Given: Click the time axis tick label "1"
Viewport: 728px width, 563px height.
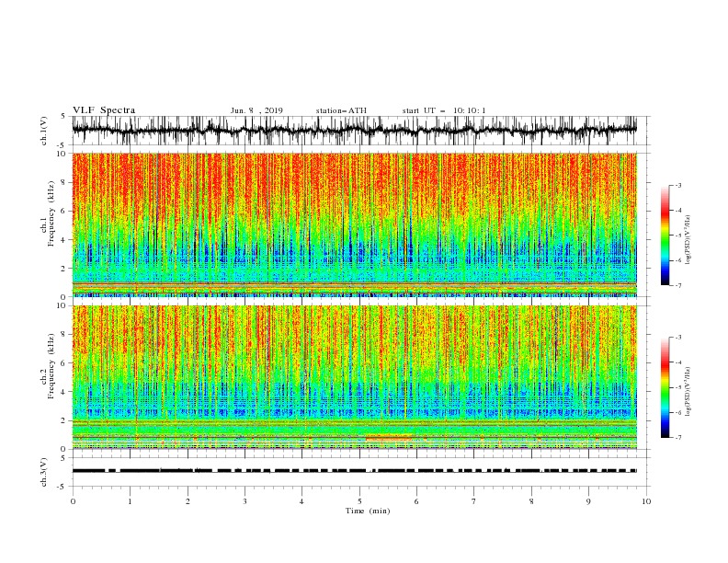Looking at the screenshot, I should tap(130, 501).
